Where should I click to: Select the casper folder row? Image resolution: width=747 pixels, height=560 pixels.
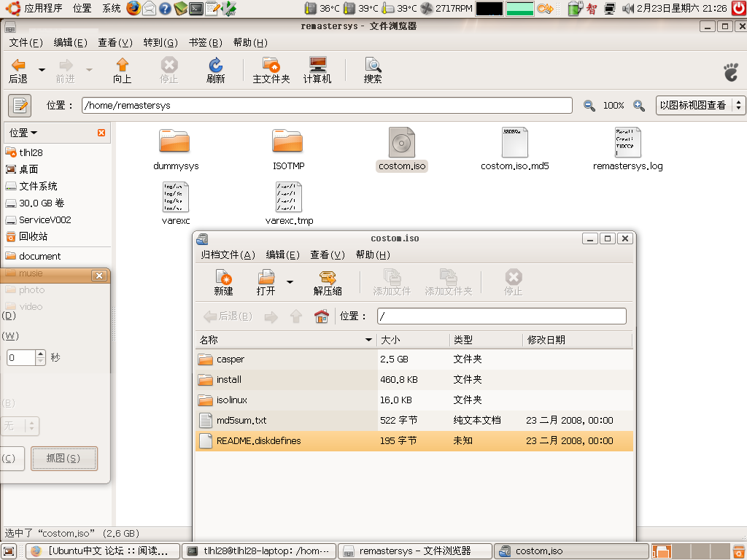(x=414, y=359)
